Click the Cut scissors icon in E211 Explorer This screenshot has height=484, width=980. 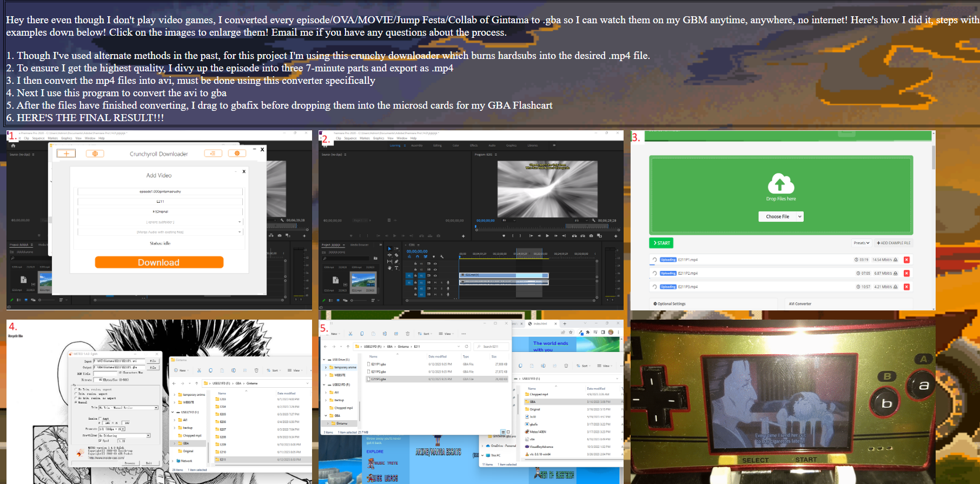point(350,334)
